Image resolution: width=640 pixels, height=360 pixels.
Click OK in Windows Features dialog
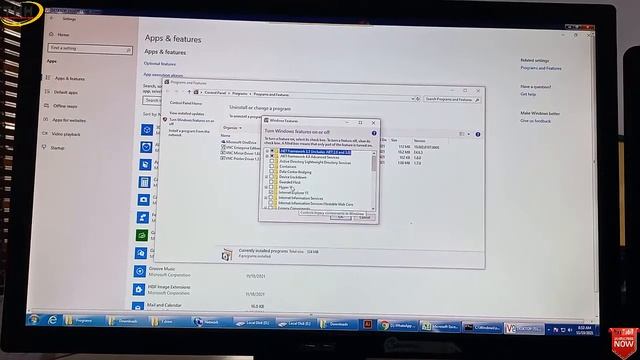point(341,218)
